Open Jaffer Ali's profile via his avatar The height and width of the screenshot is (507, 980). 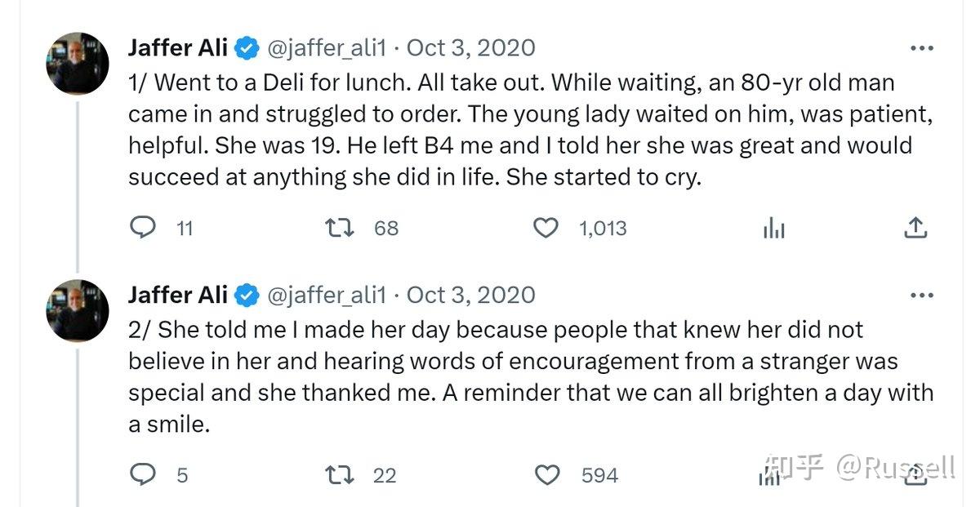click(x=77, y=63)
